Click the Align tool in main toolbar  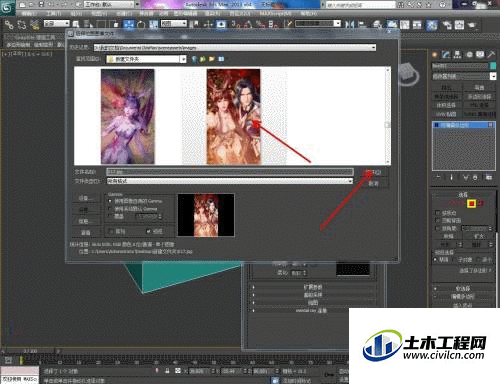point(362,24)
